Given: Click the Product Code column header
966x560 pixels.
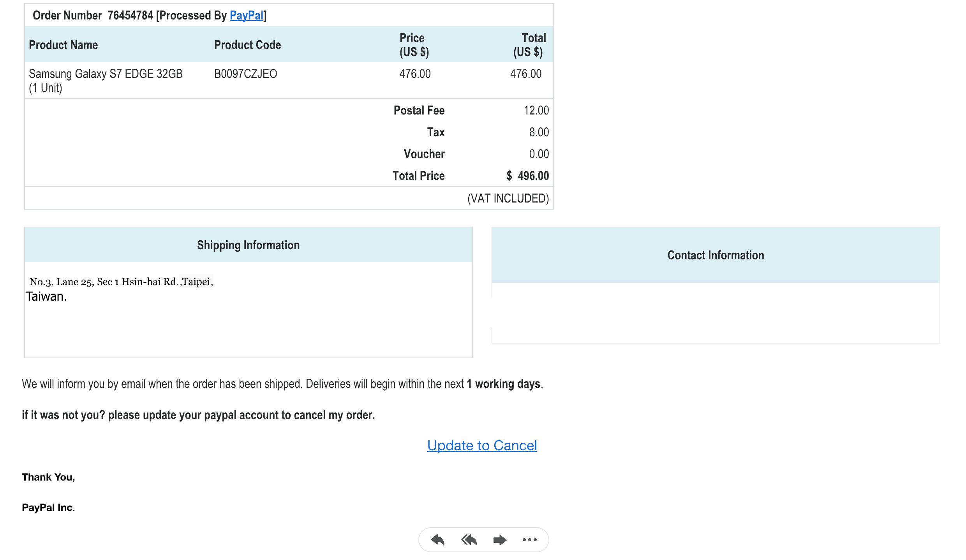Looking at the screenshot, I should pos(248,45).
